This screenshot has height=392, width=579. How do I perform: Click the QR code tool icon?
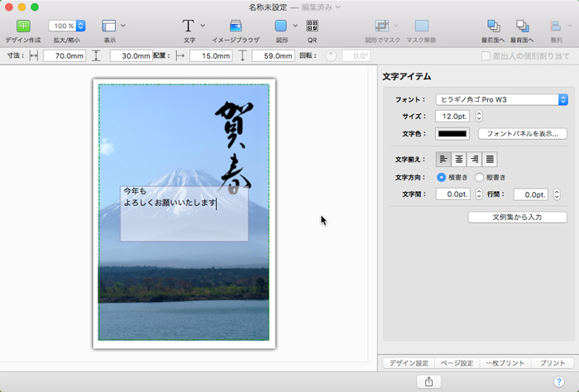[312, 26]
